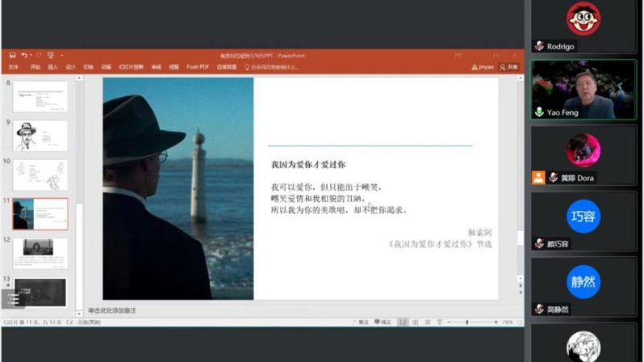Open the jmyao account dropdown
This screenshot has height=362, width=644.
click(x=484, y=67)
